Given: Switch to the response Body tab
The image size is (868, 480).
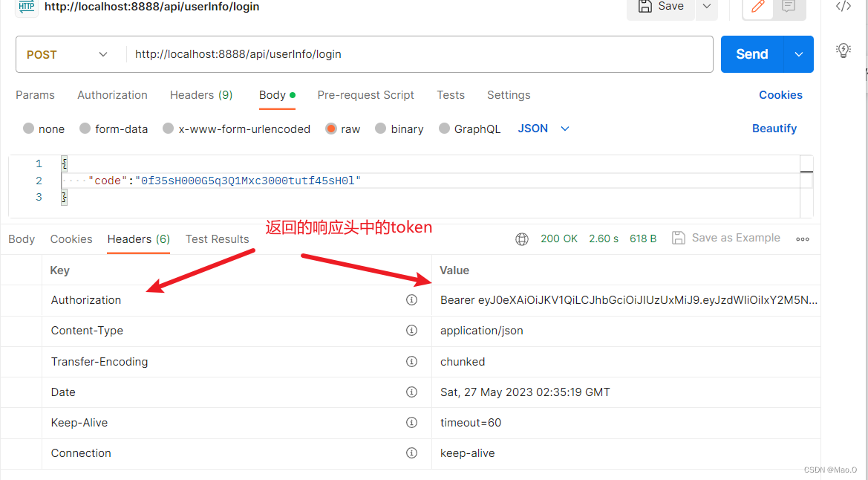Looking at the screenshot, I should point(22,239).
